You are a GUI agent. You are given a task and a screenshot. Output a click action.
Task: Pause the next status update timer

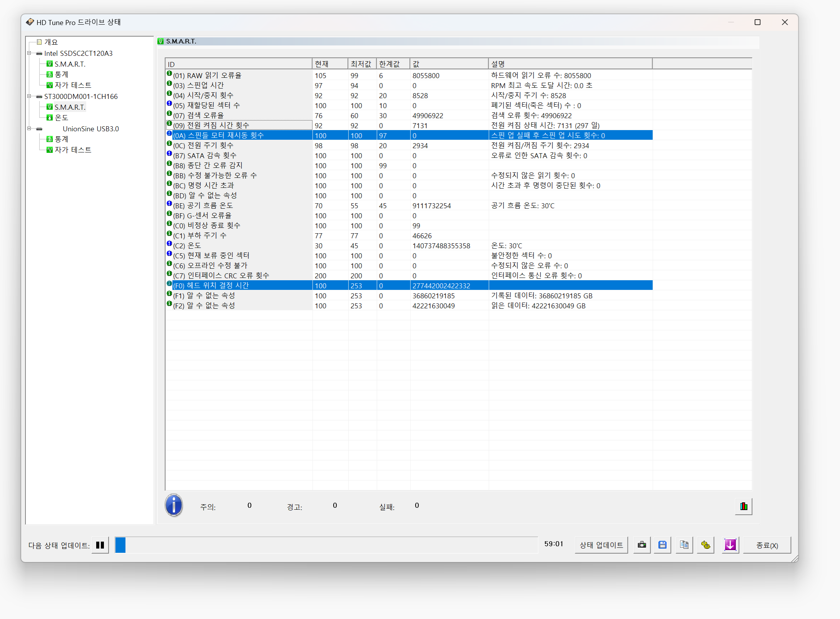(100, 545)
